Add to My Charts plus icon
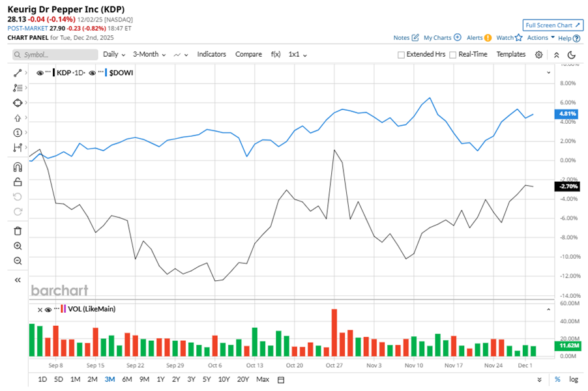 [x=458, y=37]
